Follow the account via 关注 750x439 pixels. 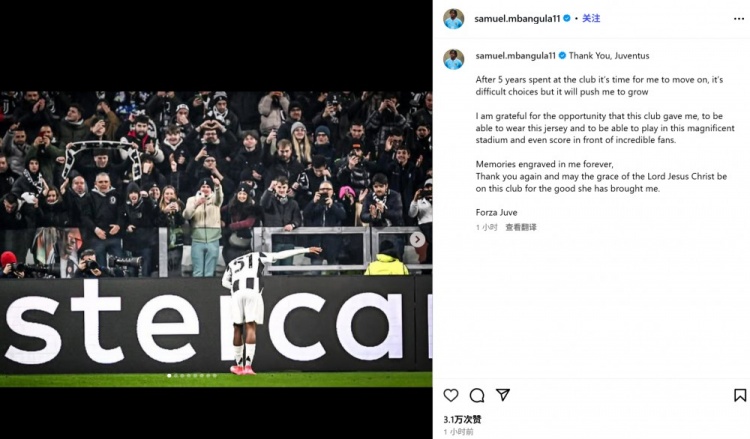pyautogui.click(x=592, y=18)
